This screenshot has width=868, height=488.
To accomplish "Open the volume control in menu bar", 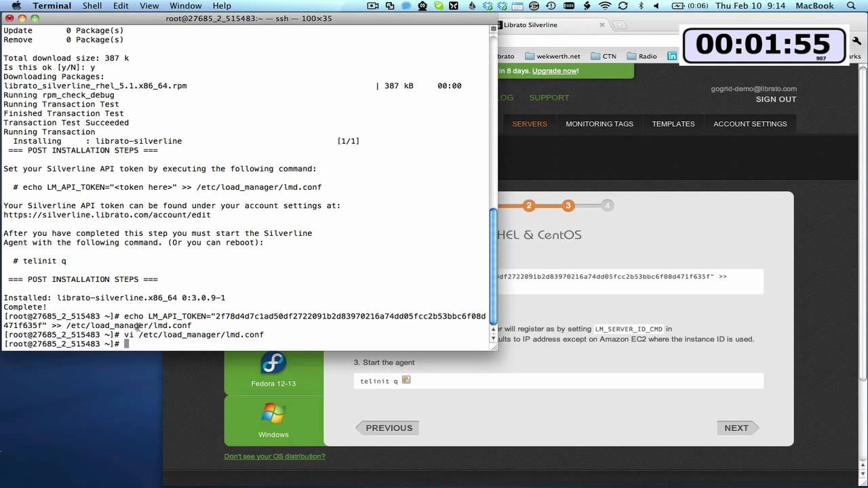I will pyautogui.click(x=656, y=6).
